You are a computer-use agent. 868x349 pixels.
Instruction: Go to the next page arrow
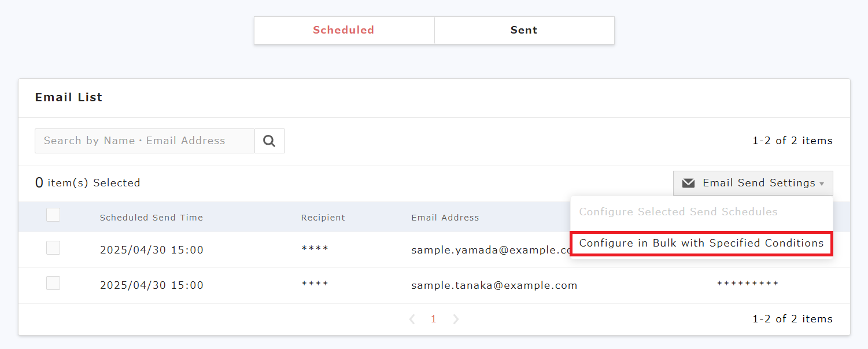(x=456, y=319)
